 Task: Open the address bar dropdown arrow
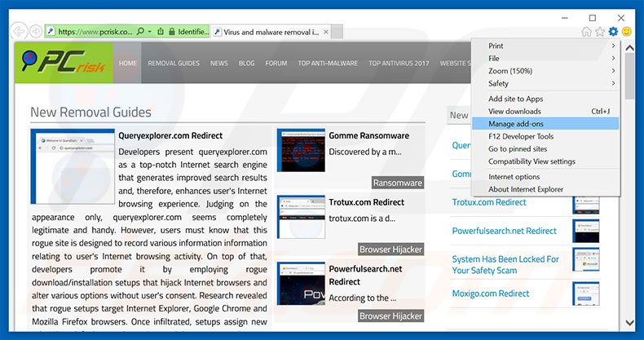[x=149, y=32]
